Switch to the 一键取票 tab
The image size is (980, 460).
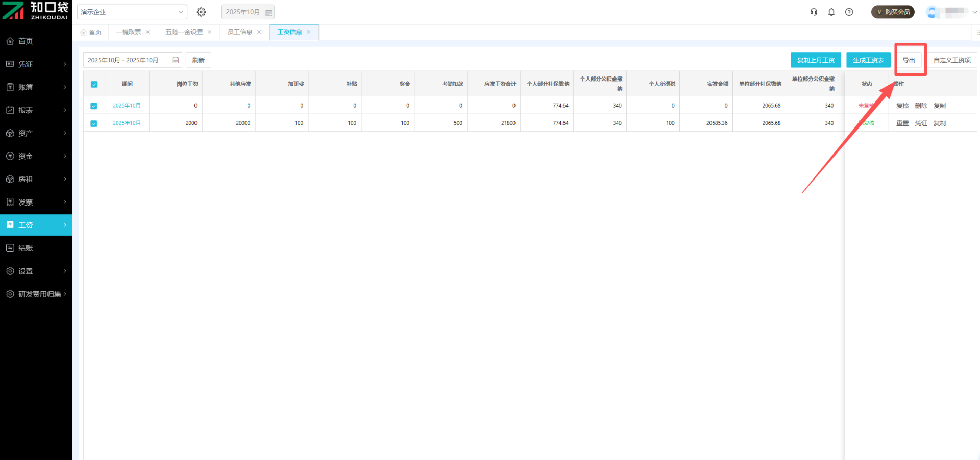pyautogui.click(x=128, y=32)
